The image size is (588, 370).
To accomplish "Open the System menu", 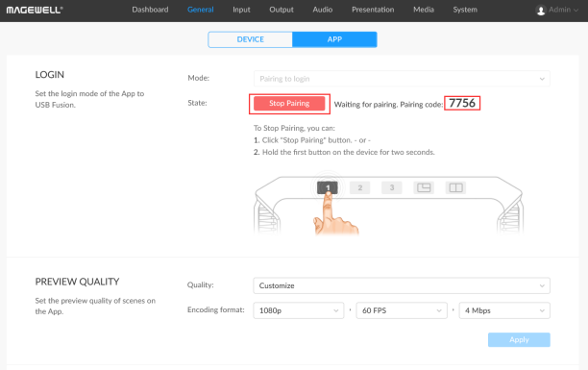I will click(465, 10).
